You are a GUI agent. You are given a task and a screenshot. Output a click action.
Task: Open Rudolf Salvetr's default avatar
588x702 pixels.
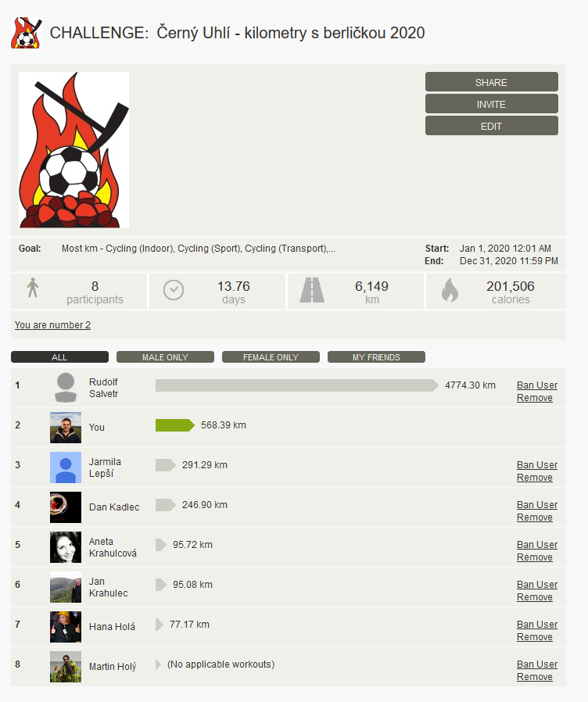[x=66, y=388]
